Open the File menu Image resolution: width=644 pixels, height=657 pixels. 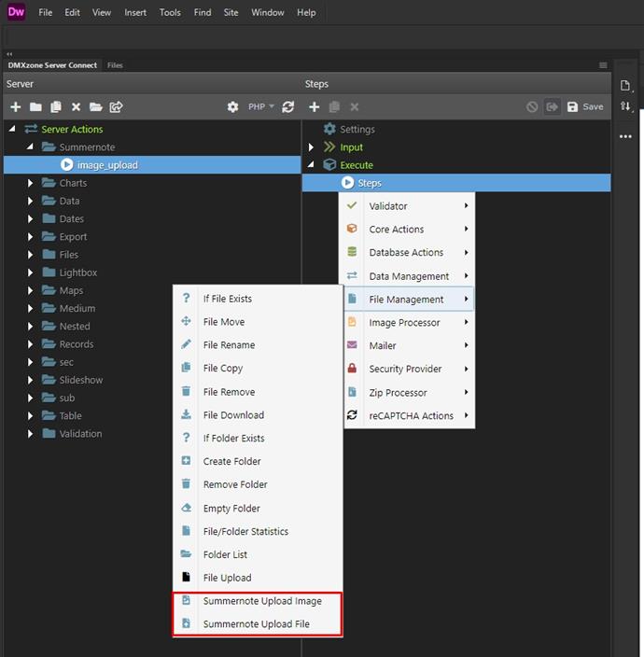tap(45, 12)
